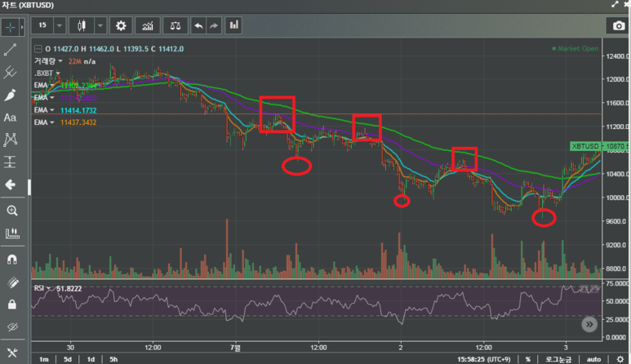Open cursor tool options arrow
Screen dimensions: 631x364
[x=22, y=27]
